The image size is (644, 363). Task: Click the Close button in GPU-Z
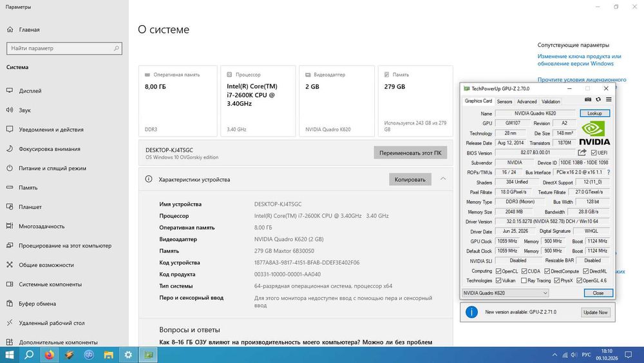[598, 293]
